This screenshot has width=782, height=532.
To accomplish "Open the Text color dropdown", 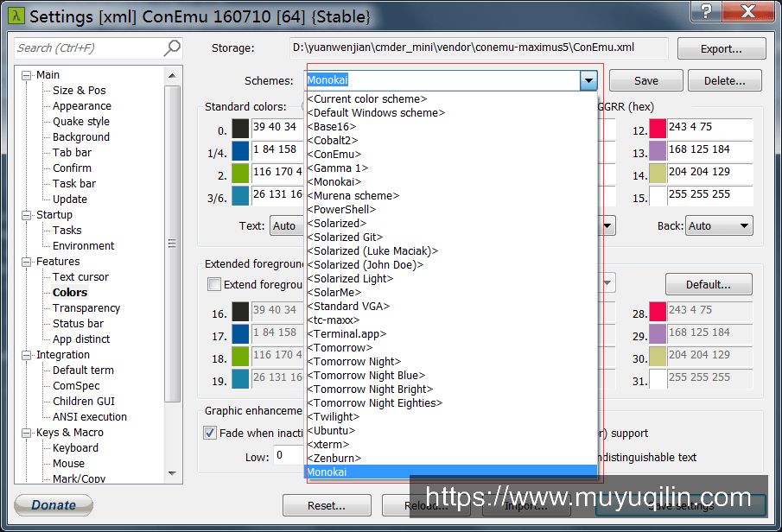I will (287, 226).
